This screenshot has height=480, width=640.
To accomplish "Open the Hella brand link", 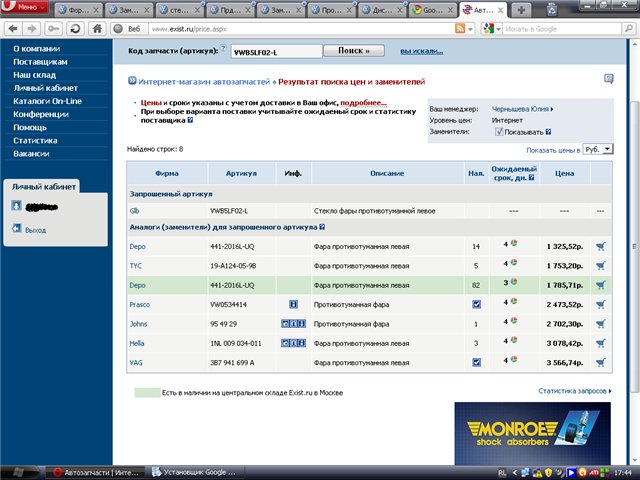I will pyautogui.click(x=137, y=343).
